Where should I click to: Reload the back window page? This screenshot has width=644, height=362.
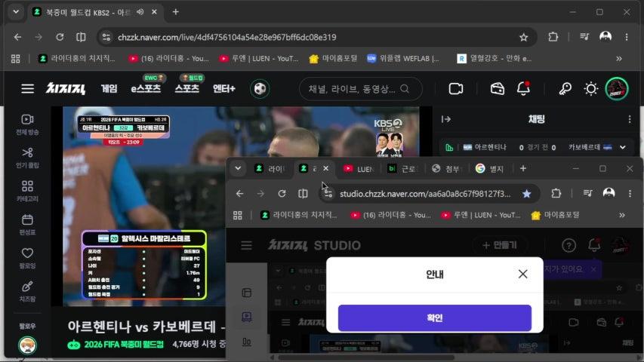click(60, 37)
